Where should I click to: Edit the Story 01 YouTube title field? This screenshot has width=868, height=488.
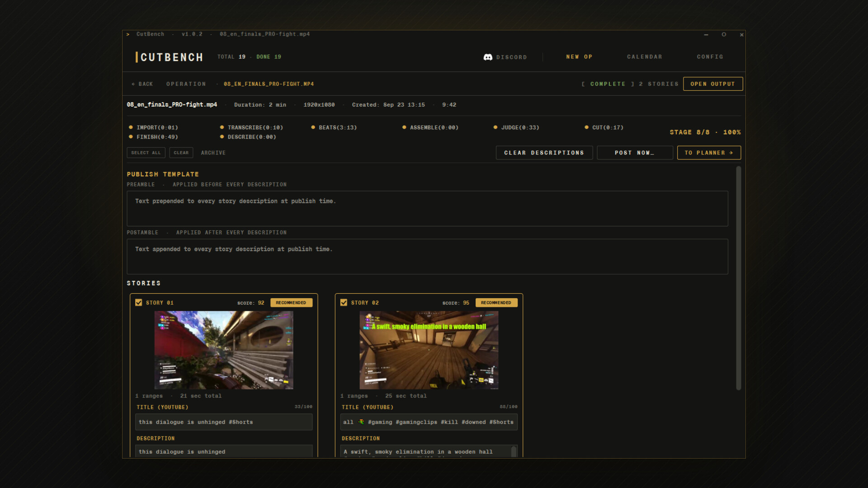224,422
